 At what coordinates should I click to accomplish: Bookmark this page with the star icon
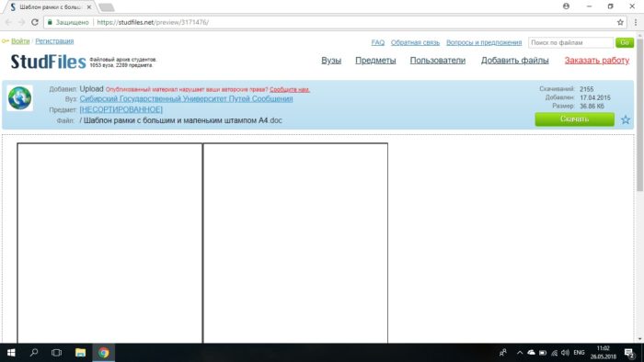620,22
